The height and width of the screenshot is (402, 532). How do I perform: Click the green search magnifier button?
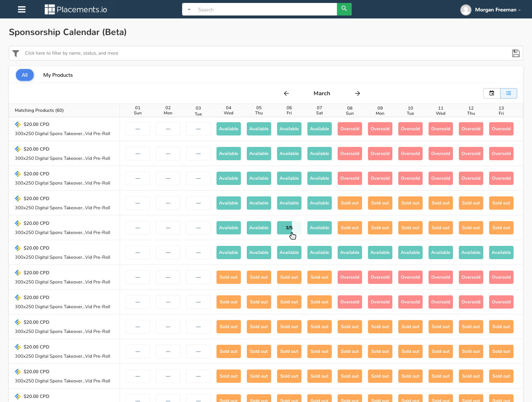pyautogui.click(x=344, y=9)
